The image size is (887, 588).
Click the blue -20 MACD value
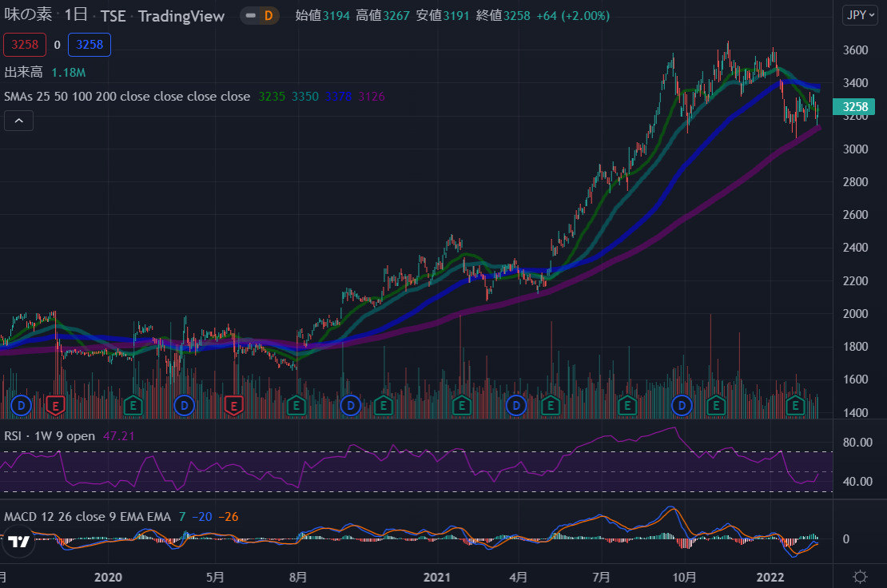[x=202, y=517]
